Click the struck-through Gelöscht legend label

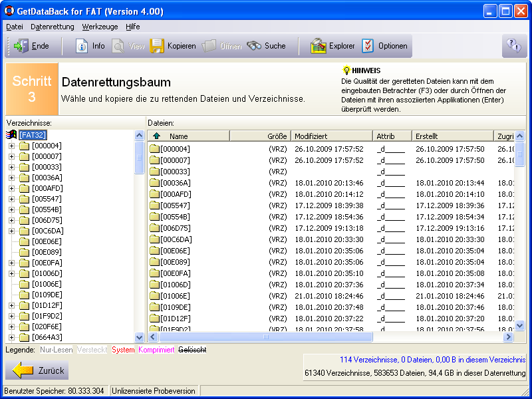(192, 350)
